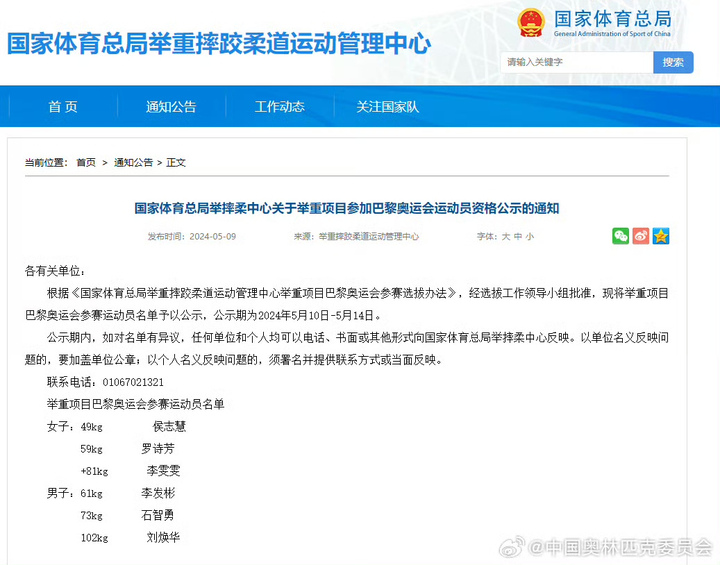Set font size to 大
Viewport: 720px width, 565px height.
click(505, 237)
